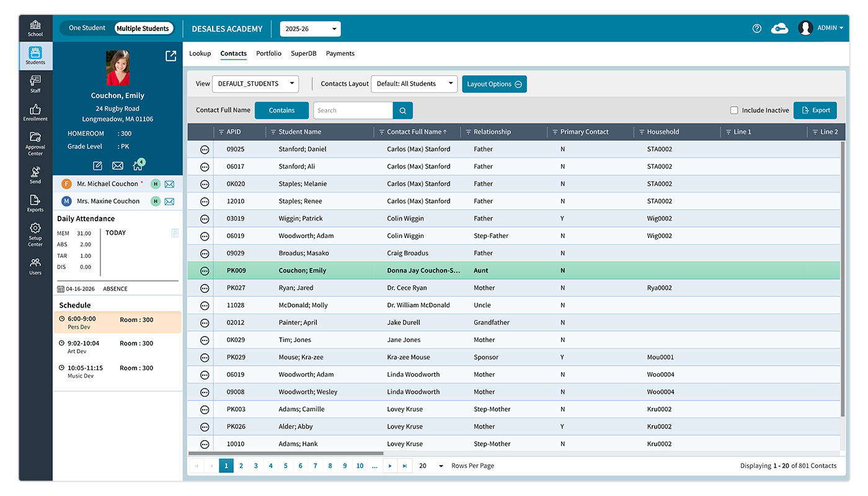This screenshot has height=496, width=868.
Task: Open the Contacts tab
Action: coord(234,53)
